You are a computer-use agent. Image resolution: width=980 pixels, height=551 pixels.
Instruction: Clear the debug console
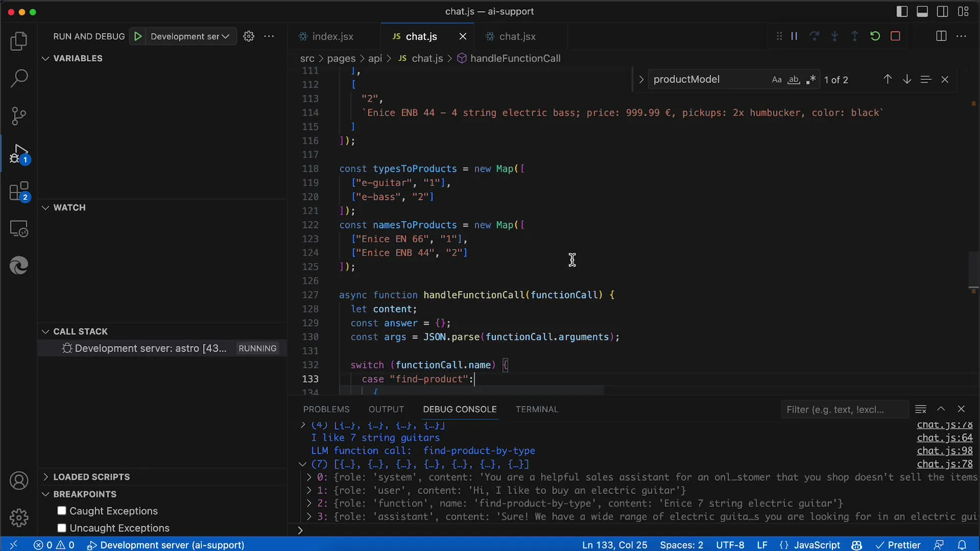(921, 409)
